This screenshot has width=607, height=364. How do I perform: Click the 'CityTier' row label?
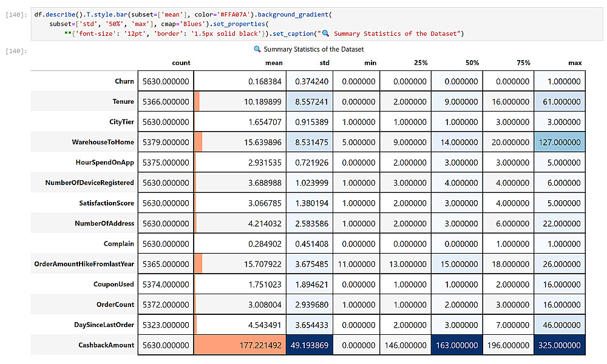pos(121,122)
